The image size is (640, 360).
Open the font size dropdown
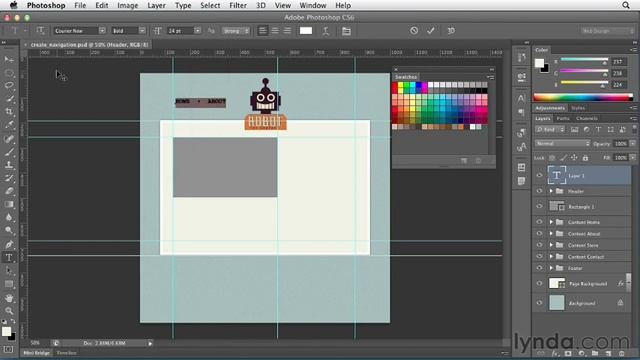[198, 31]
